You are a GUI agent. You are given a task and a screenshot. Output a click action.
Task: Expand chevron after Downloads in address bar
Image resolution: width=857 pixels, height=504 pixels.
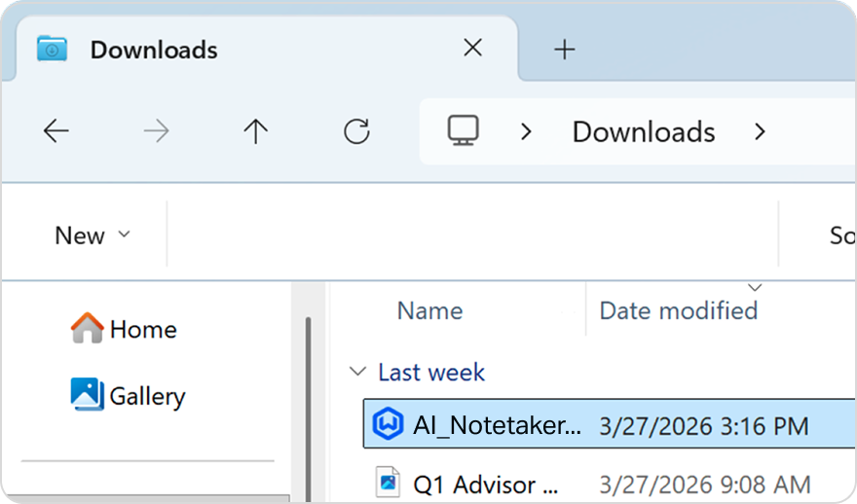760,131
